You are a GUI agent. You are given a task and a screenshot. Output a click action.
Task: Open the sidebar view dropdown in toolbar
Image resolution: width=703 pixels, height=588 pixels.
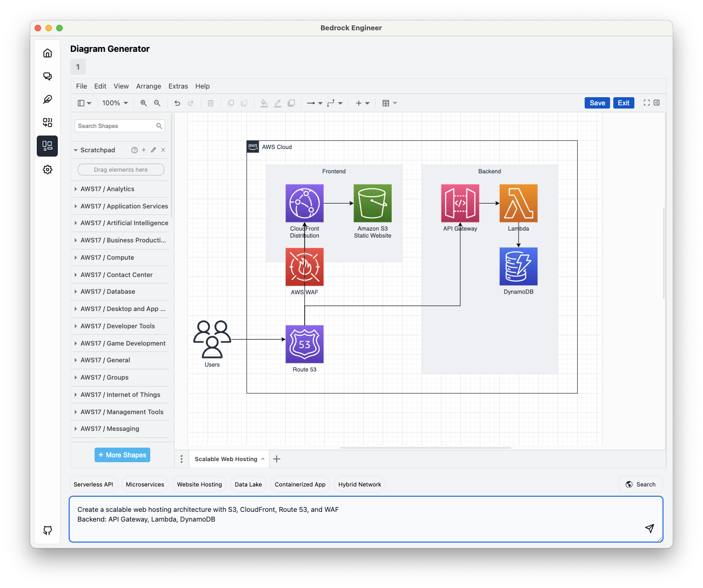pos(84,103)
